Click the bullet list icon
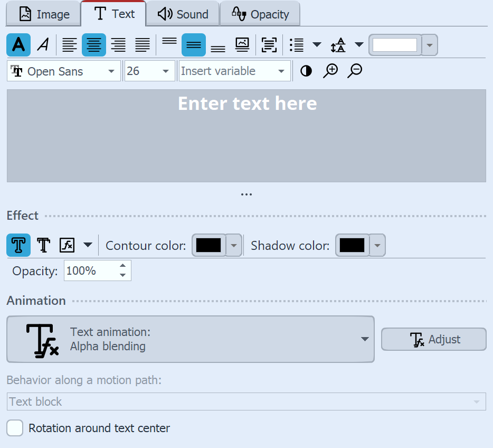This screenshot has width=493, height=448. 296,45
